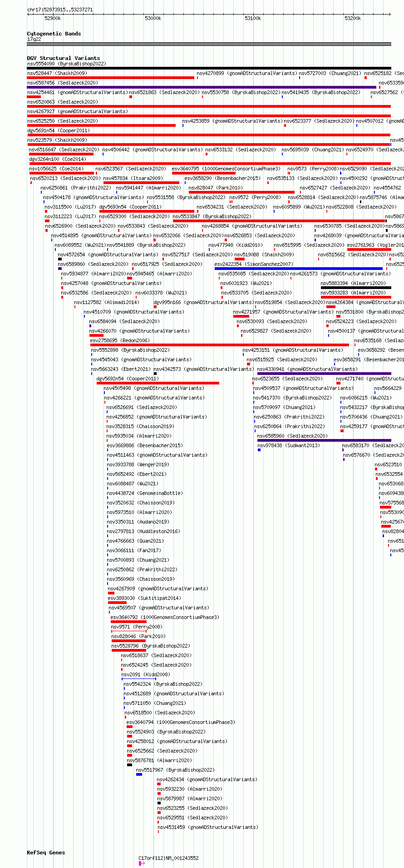Open variant nsv5876781 (Almarri2020)
The image size is (404, 868).
coord(159,760)
